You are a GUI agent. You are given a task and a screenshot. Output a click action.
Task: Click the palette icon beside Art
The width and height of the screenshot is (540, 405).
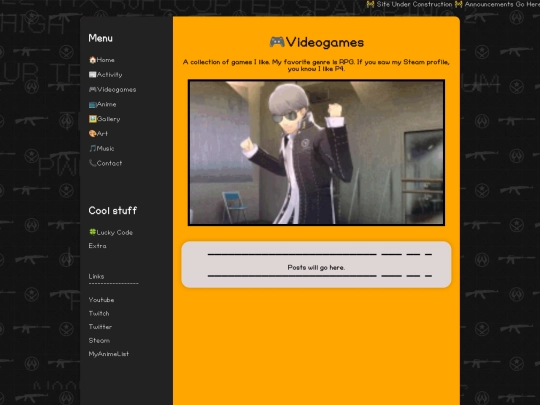92,134
